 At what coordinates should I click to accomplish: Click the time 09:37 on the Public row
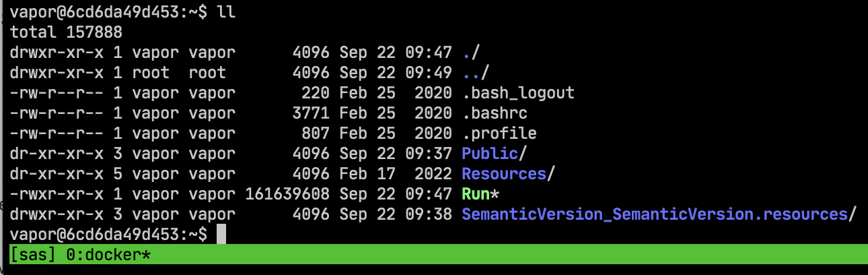click(x=429, y=153)
